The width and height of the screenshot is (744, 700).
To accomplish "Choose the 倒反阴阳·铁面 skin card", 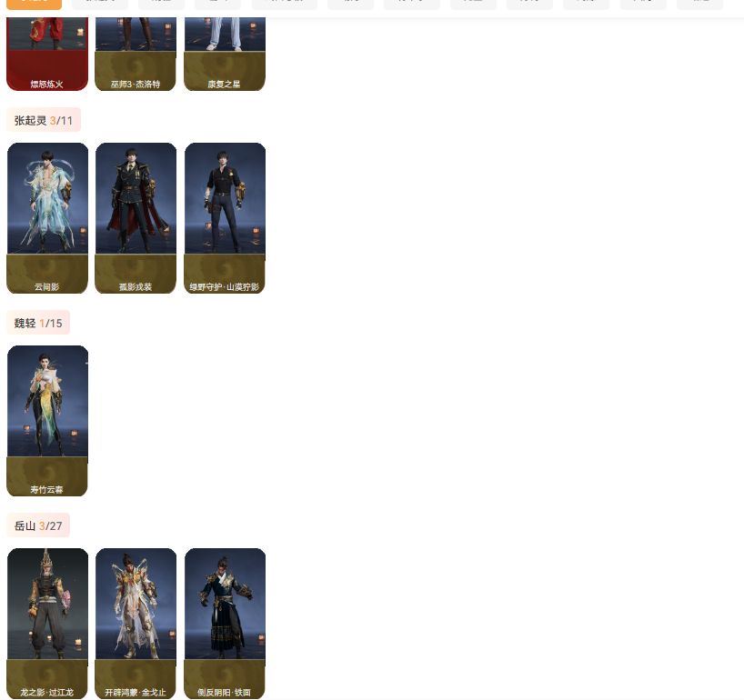I will click(x=225, y=624).
